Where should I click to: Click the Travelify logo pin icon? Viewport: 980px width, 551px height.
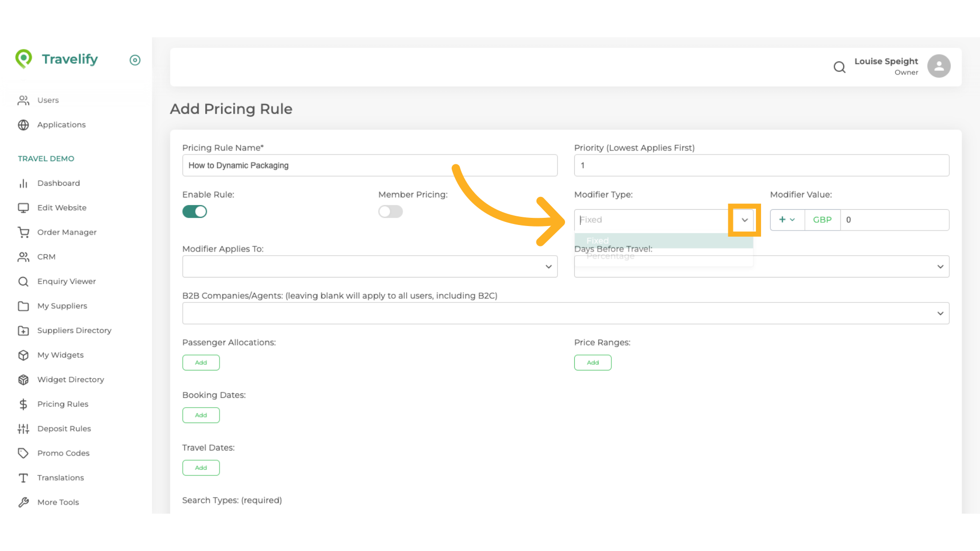click(x=23, y=59)
